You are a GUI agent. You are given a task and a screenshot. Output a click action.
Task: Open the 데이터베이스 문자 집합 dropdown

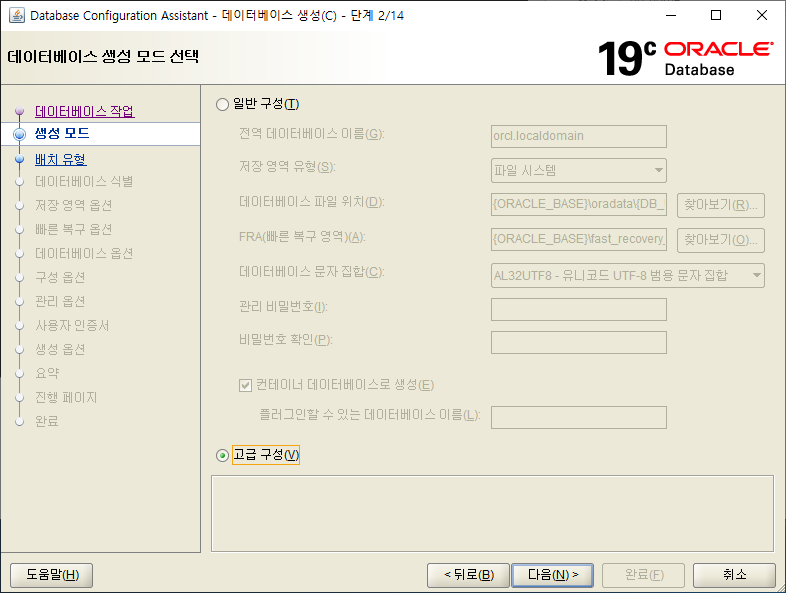[x=628, y=275]
